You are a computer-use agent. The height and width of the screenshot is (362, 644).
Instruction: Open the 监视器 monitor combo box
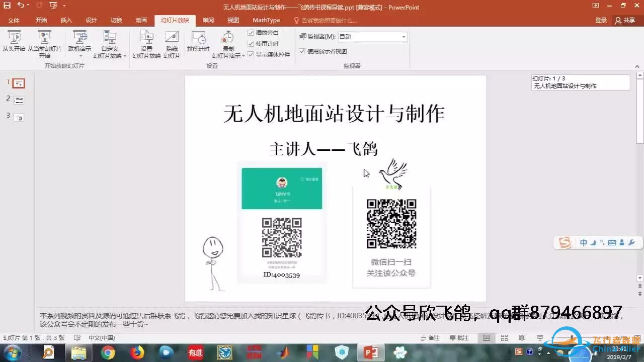(372, 37)
